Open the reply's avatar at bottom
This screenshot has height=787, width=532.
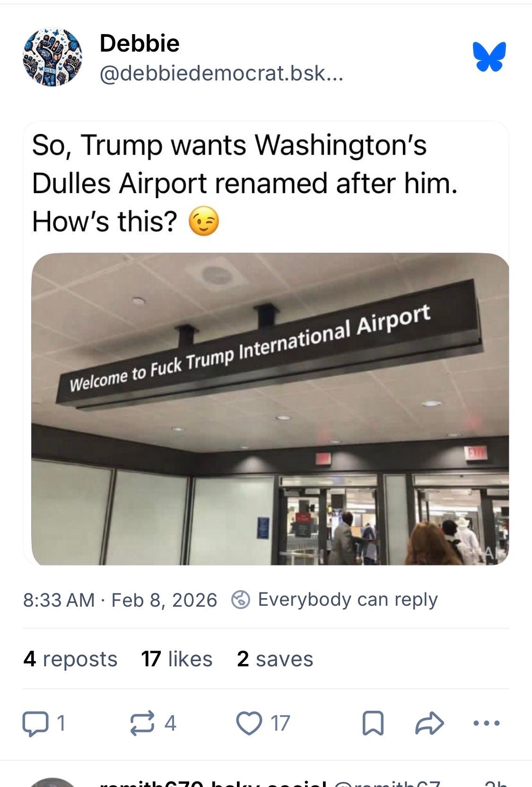point(53,783)
